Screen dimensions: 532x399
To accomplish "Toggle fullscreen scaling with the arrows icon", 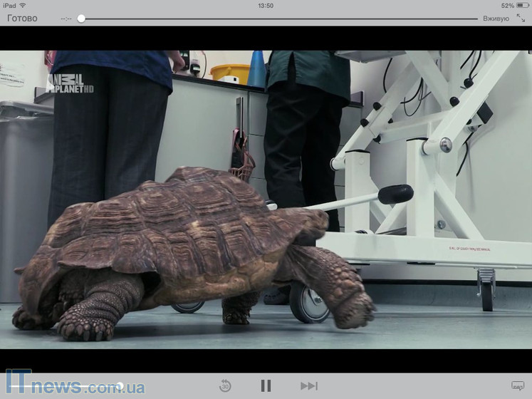I will click(x=521, y=19).
